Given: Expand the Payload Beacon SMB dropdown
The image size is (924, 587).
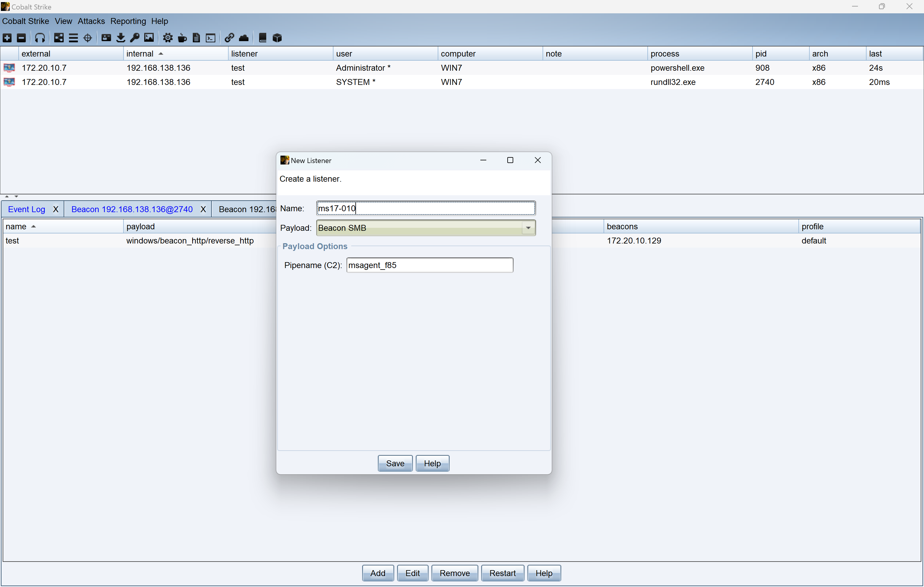Looking at the screenshot, I should coord(528,228).
